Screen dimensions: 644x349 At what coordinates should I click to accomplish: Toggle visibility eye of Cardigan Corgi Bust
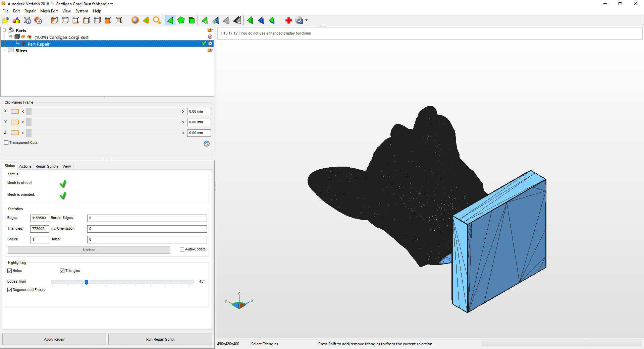click(23, 37)
